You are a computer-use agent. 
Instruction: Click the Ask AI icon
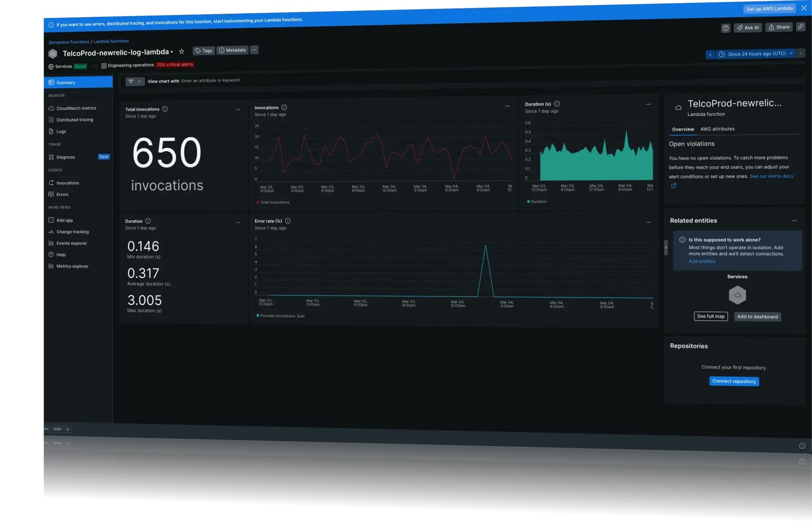pos(748,27)
